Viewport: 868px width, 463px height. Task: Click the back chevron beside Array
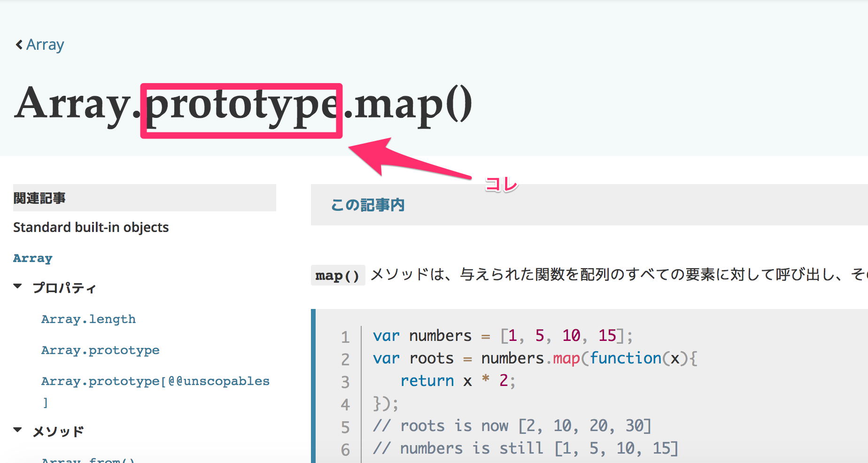coord(19,45)
